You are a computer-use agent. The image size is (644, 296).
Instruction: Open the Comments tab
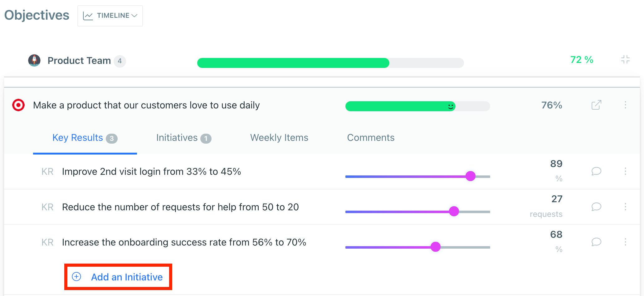pos(371,138)
